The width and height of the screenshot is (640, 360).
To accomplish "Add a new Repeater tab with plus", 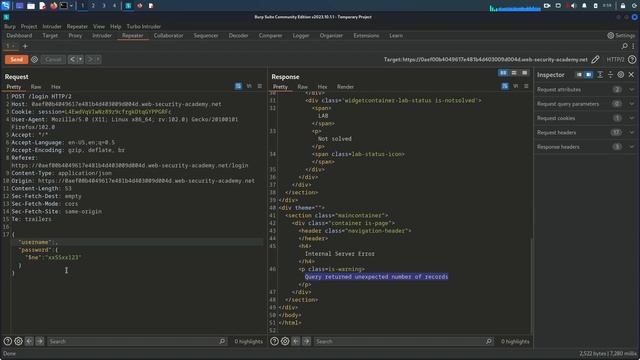I will point(25,46).
